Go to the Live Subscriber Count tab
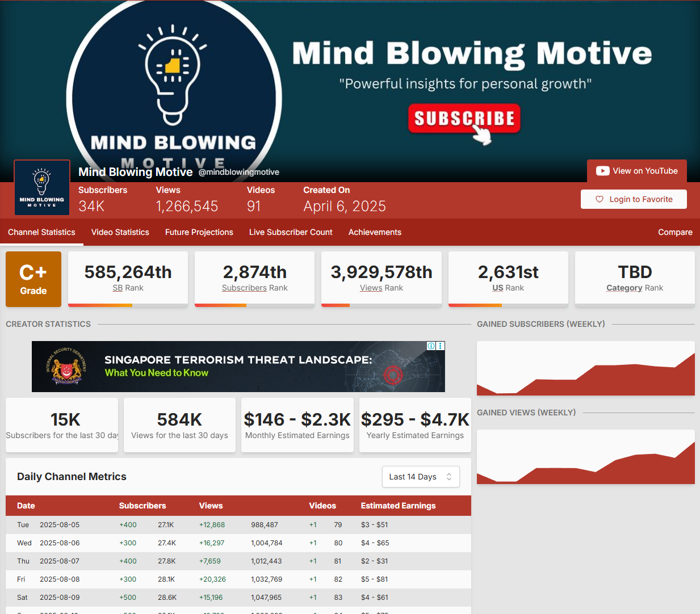Screen dimensions: 700x614 click(x=291, y=232)
